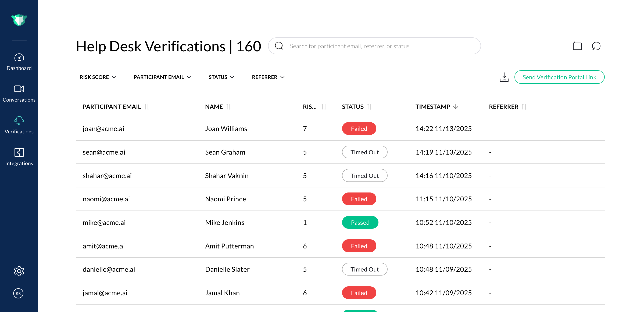Open the Settings gear in the sidebar
Image resolution: width=644 pixels, height=312 pixels.
click(x=19, y=271)
